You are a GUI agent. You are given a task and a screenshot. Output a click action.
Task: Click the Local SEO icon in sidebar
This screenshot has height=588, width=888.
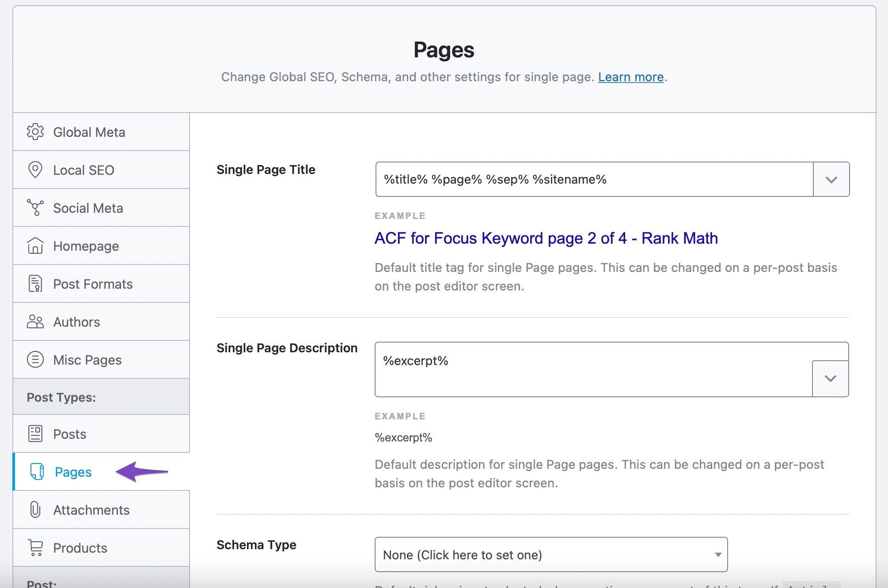[35, 170]
